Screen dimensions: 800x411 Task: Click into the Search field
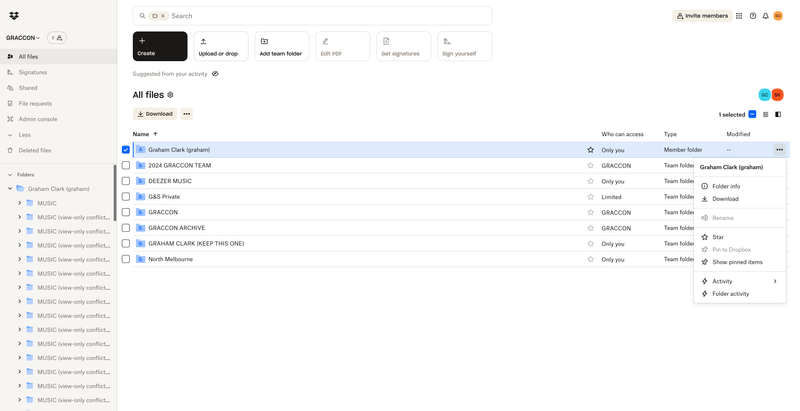[x=320, y=16]
